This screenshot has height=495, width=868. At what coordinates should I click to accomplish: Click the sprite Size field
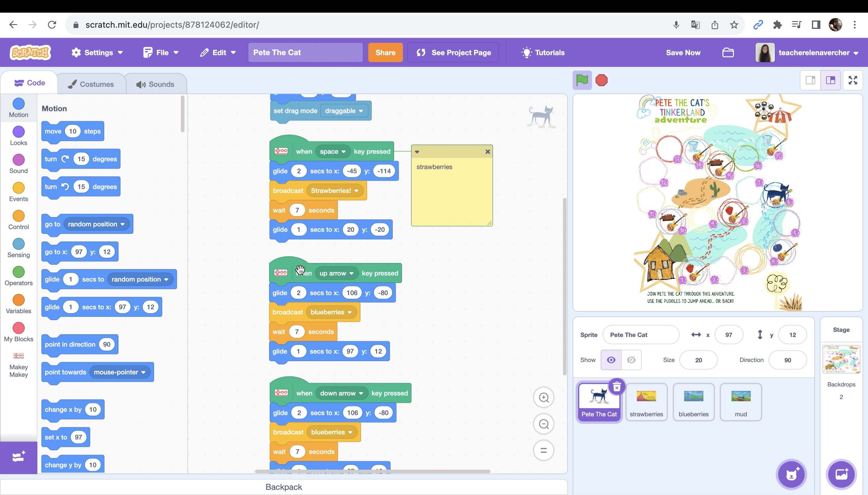pyautogui.click(x=698, y=360)
